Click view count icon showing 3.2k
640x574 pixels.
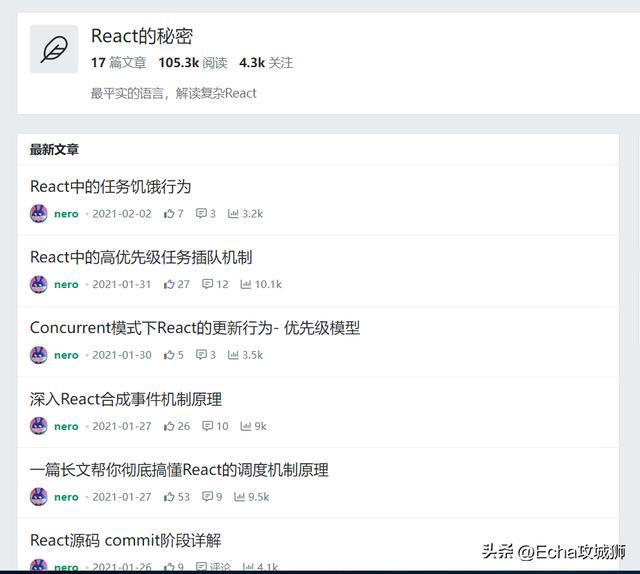233,214
